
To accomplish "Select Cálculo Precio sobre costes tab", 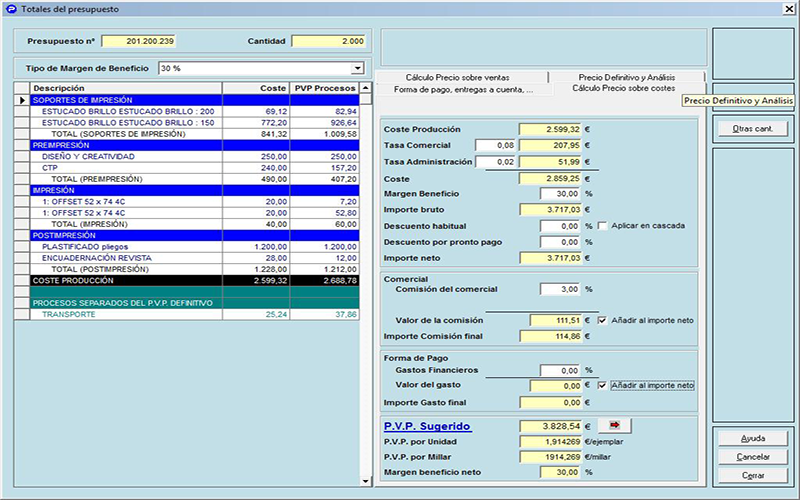I will 623,88.
